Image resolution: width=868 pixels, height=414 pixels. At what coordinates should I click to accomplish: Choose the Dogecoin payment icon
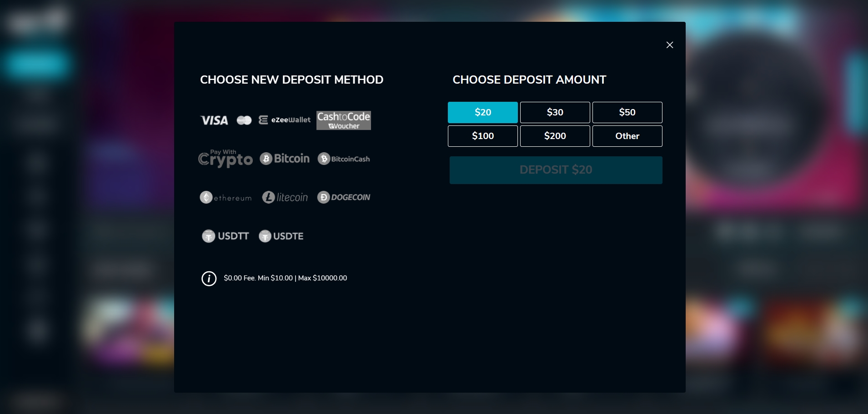pos(343,197)
